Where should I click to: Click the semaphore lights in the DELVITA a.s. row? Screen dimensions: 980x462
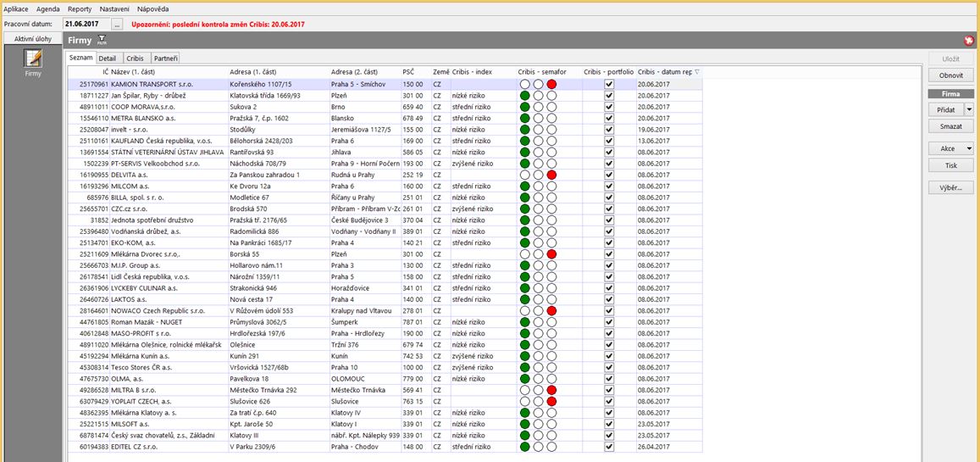538,175
